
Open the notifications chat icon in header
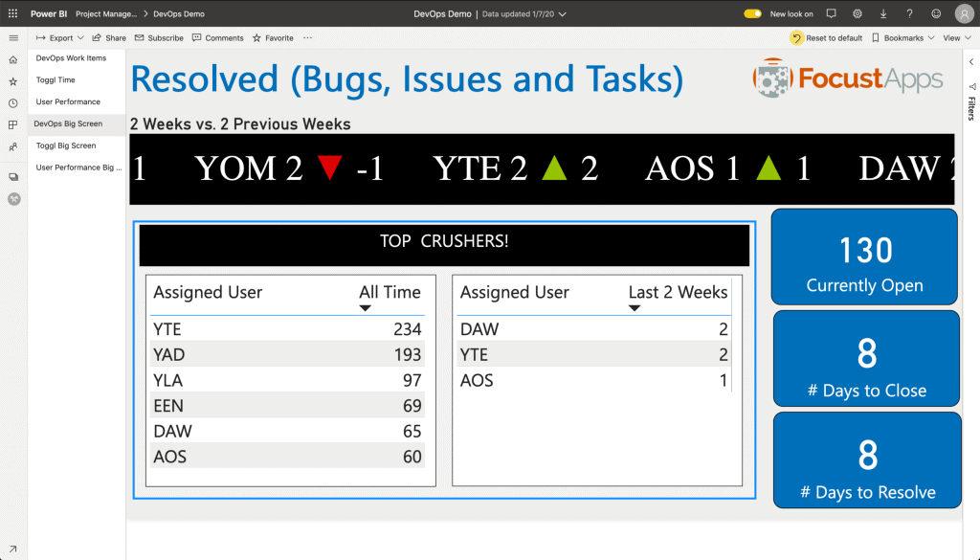831,14
